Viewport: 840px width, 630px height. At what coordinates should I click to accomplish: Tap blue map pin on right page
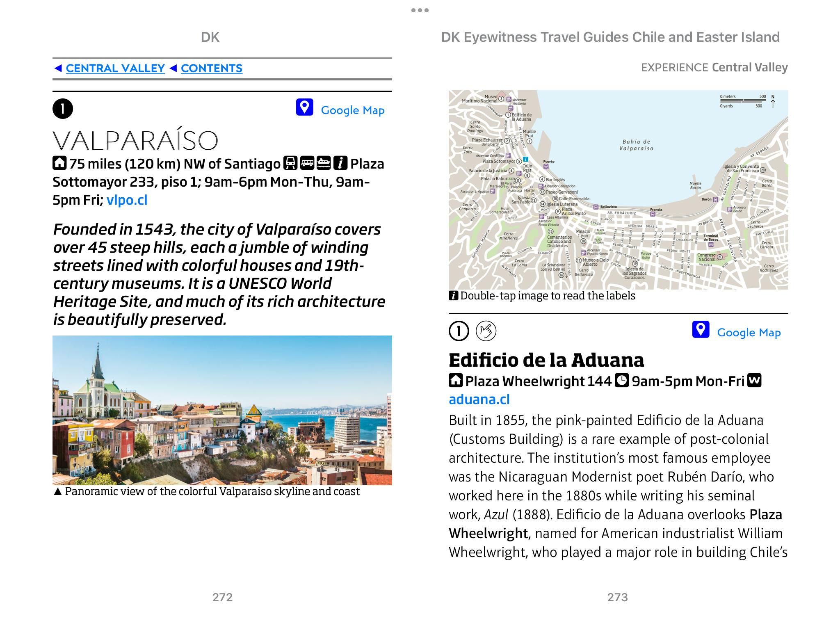(x=701, y=330)
